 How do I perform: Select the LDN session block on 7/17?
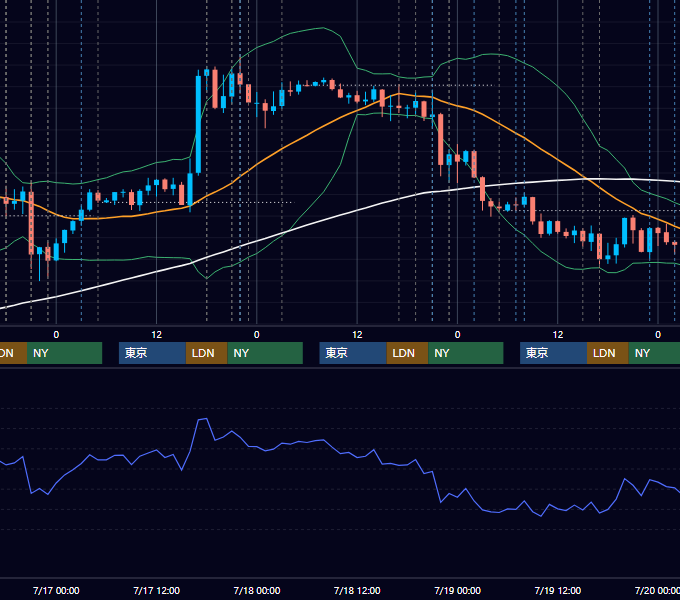[206, 353]
